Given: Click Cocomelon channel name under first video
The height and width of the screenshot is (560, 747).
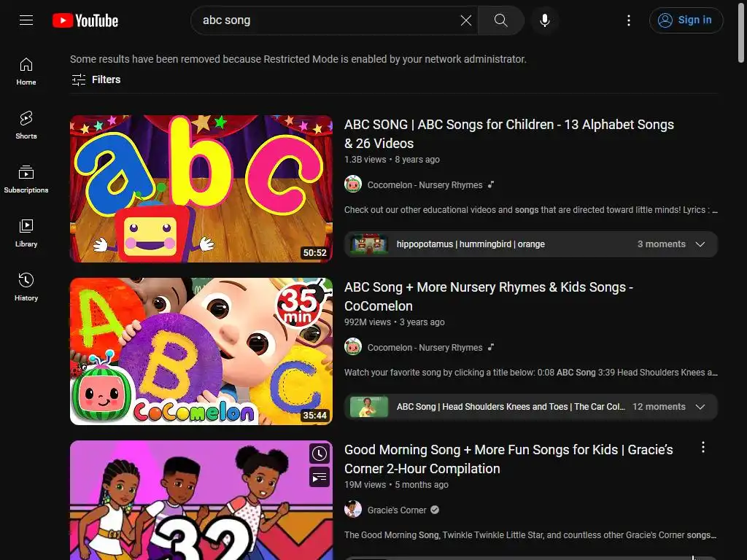Looking at the screenshot, I should click(x=425, y=184).
